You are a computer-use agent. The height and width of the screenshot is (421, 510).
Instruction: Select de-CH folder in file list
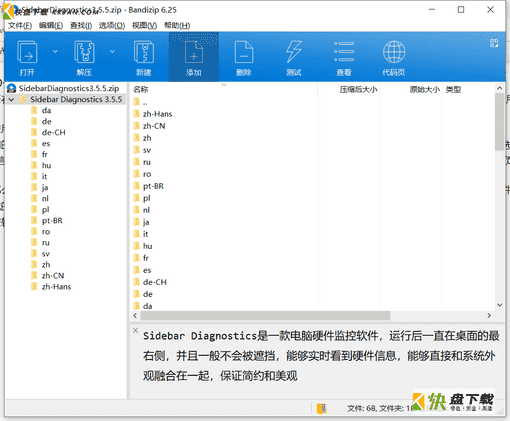click(155, 282)
